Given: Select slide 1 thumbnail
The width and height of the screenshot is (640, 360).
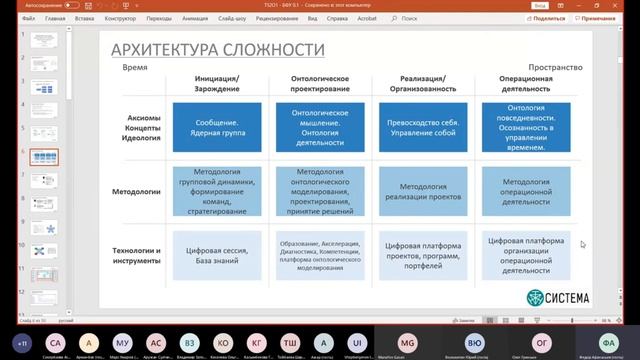Looking at the screenshot, I should 44,40.
